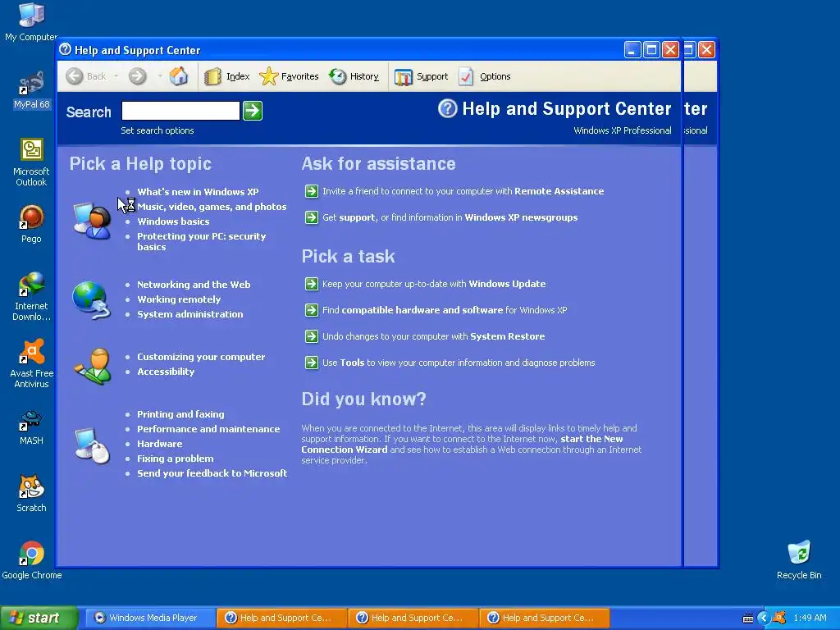Open Favorites with the star icon
840x630 pixels.
(x=289, y=76)
